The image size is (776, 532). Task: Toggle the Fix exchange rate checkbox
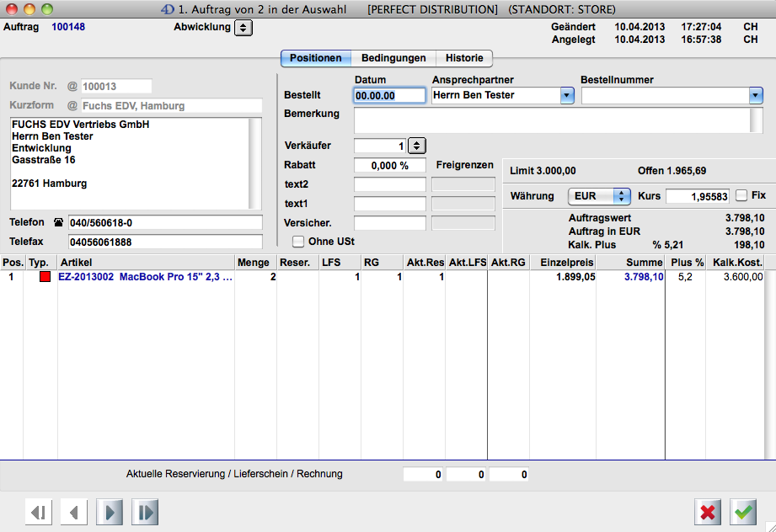pos(741,195)
